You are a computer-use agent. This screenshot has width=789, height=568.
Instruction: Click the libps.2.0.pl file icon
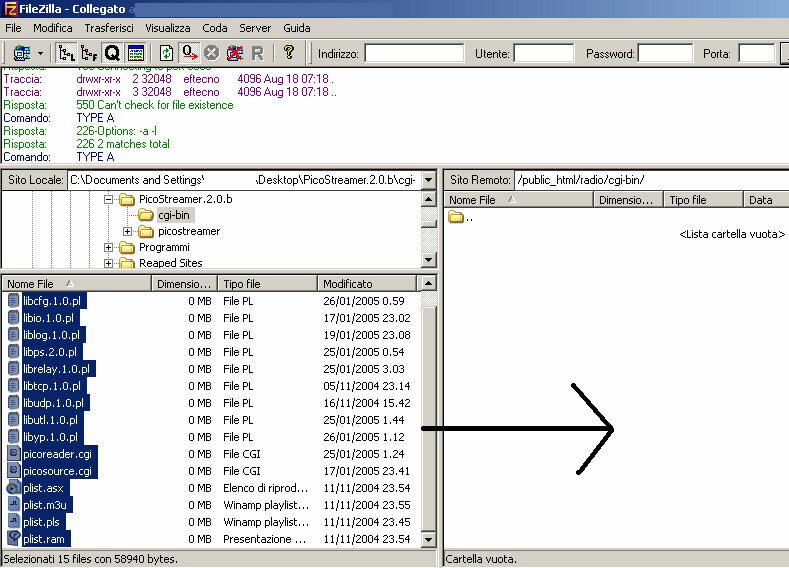14,352
